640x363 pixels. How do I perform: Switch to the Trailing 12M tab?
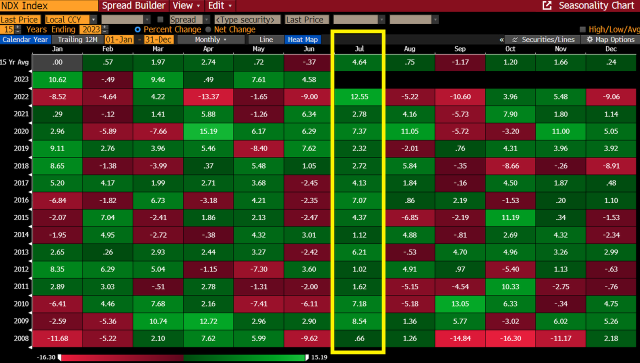pyautogui.click(x=78, y=40)
